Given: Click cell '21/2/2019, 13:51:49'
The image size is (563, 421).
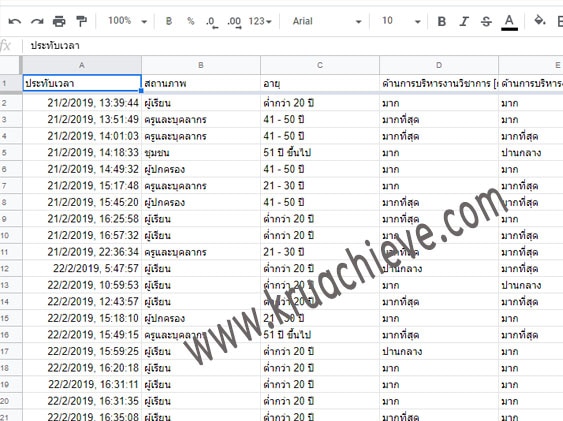Looking at the screenshot, I should [82, 120].
